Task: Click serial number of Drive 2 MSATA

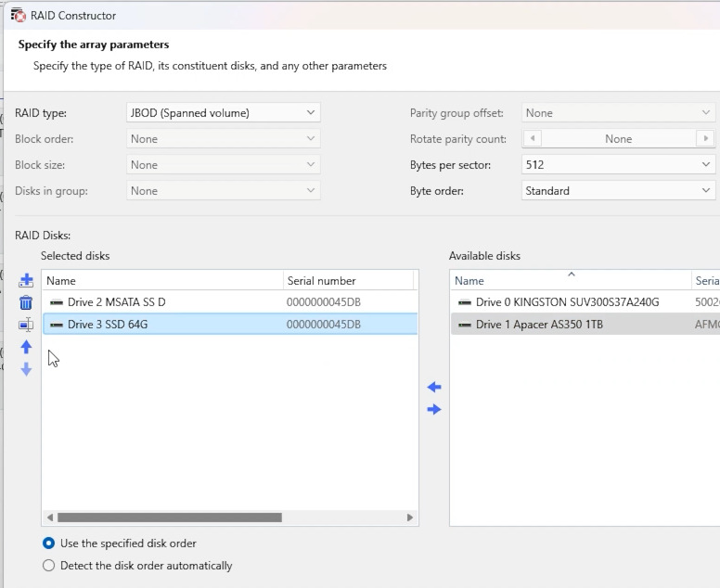Action: point(323,302)
